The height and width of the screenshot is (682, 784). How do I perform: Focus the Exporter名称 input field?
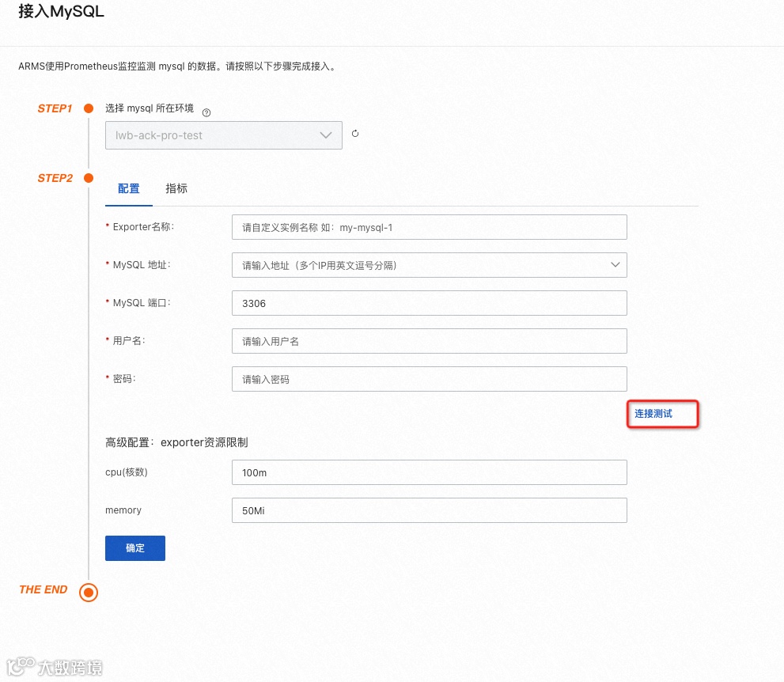pos(429,227)
